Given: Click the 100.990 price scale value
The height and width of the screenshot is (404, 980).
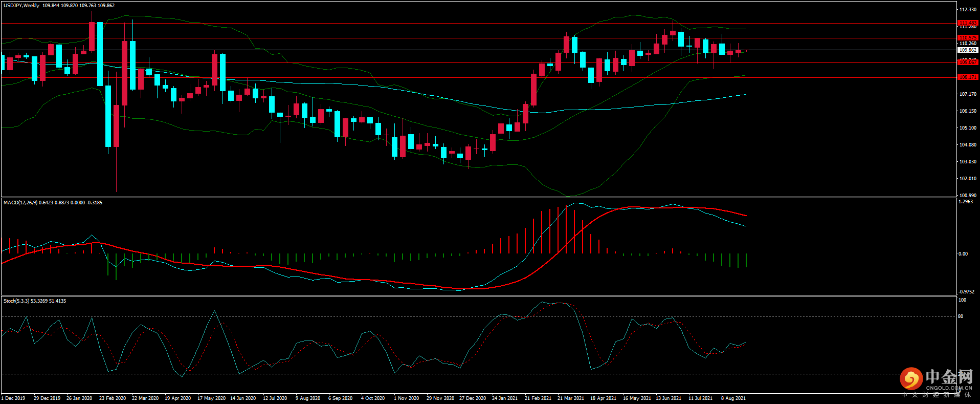Looking at the screenshot, I should [x=968, y=195].
